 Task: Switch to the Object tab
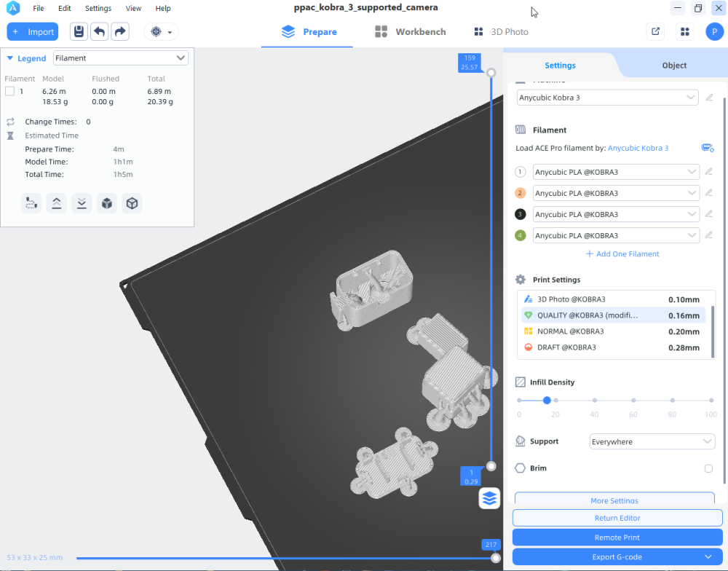pos(674,66)
